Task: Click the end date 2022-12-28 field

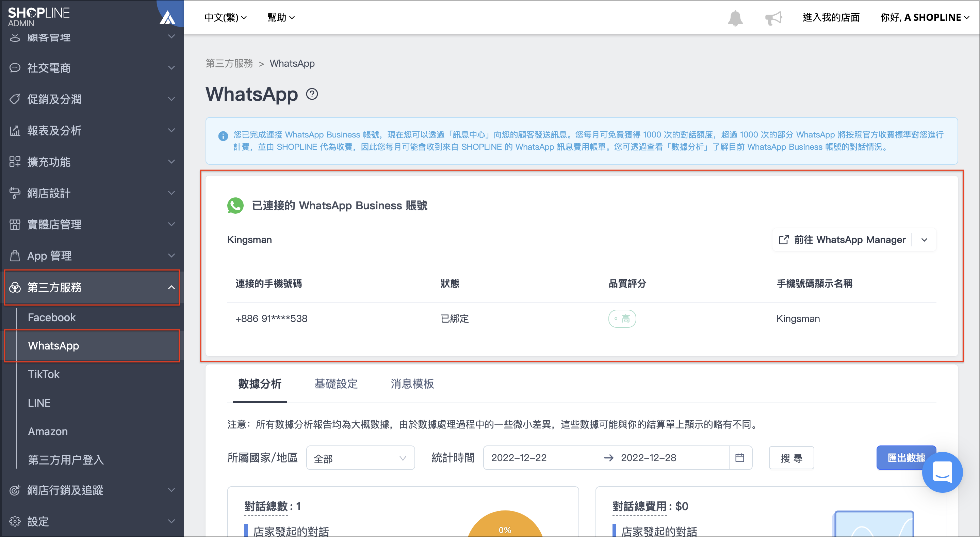Action: point(649,458)
